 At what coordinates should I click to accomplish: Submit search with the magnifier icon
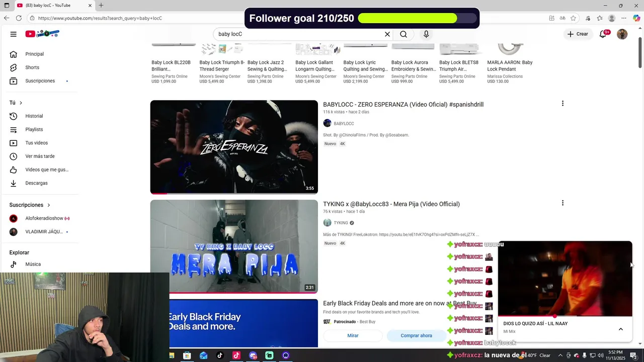[x=404, y=34]
